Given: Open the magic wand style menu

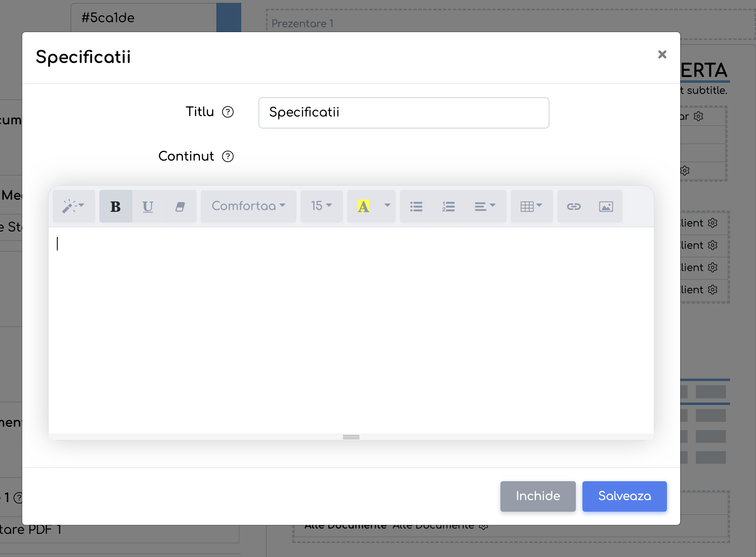Looking at the screenshot, I should 74,206.
